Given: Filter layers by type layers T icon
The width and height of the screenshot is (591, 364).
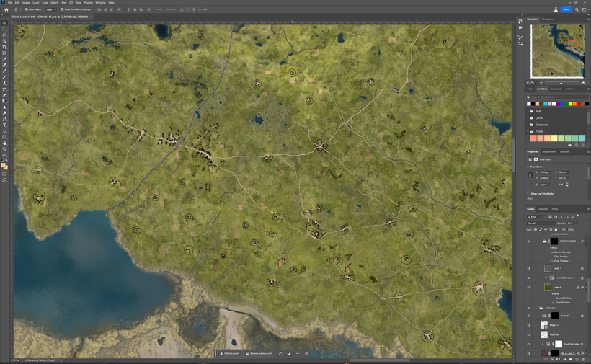Looking at the screenshot, I should 561,217.
